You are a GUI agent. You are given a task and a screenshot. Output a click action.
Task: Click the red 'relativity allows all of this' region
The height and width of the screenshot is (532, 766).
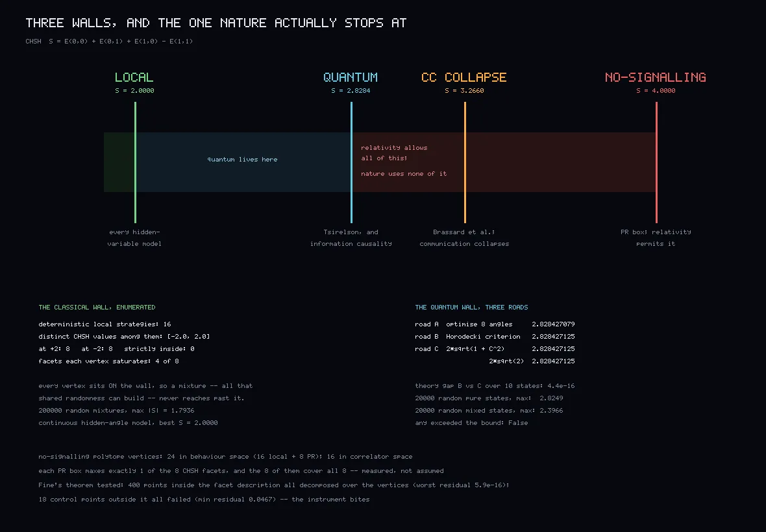point(504,162)
